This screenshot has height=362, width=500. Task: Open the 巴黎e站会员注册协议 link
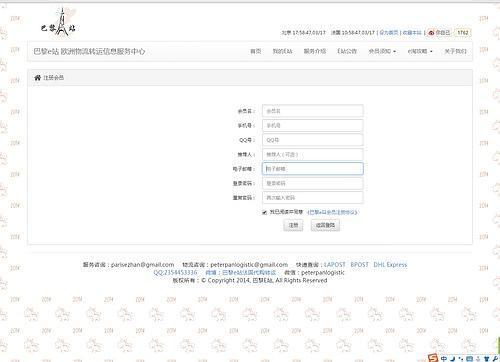pos(332,212)
